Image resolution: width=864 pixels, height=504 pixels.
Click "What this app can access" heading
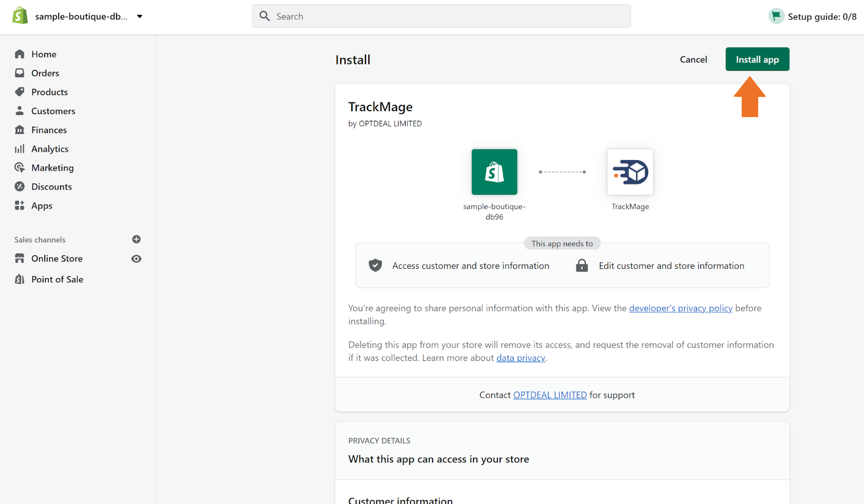(438, 459)
